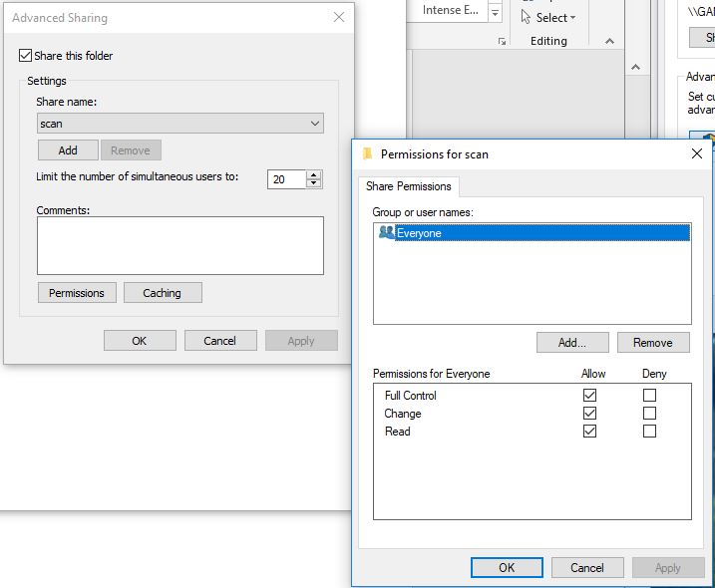The image size is (715, 588).
Task: Check the Deny box for Read
Action: coord(650,432)
